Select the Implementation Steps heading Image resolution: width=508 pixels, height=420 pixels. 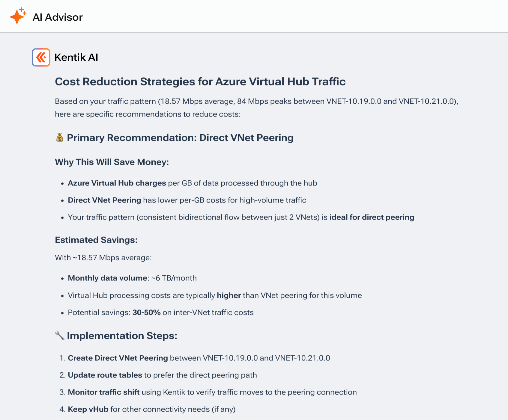point(122,336)
